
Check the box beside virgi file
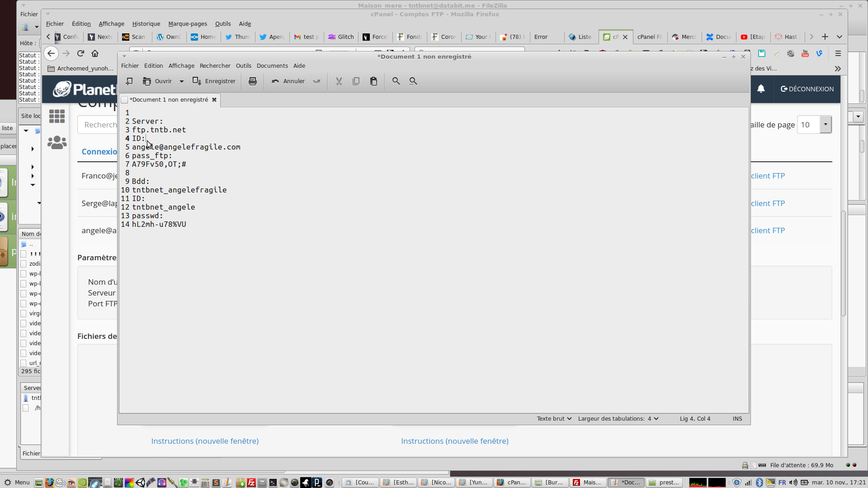pyautogui.click(x=24, y=314)
